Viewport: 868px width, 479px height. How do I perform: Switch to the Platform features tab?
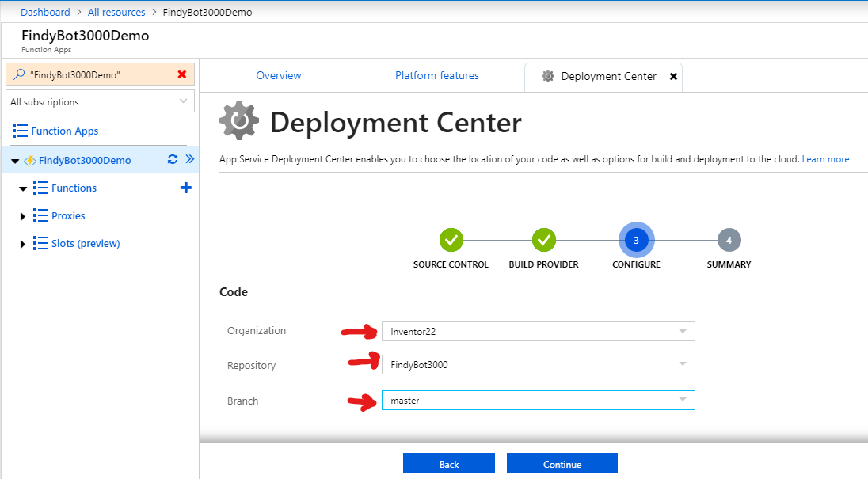click(x=436, y=76)
